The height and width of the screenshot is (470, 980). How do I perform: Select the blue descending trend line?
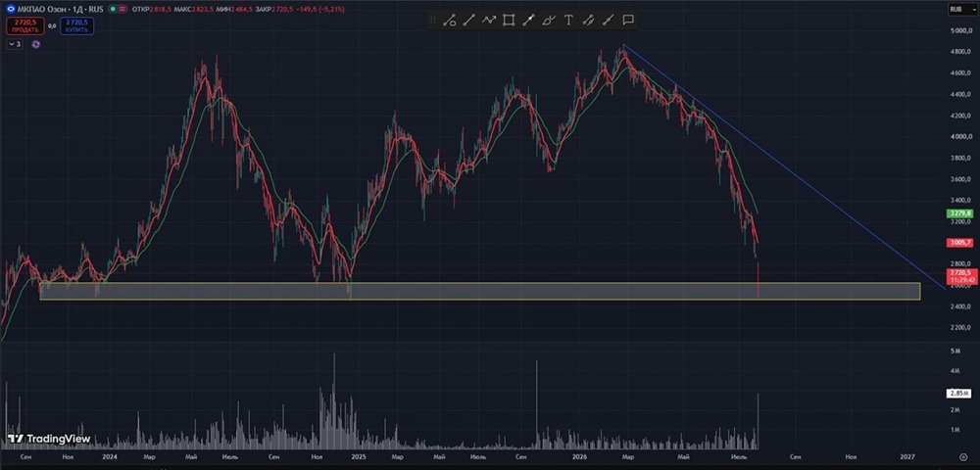784,166
